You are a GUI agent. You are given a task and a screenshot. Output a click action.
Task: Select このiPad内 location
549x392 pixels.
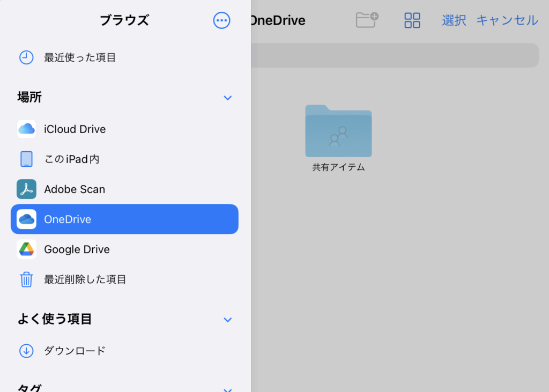pos(124,159)
